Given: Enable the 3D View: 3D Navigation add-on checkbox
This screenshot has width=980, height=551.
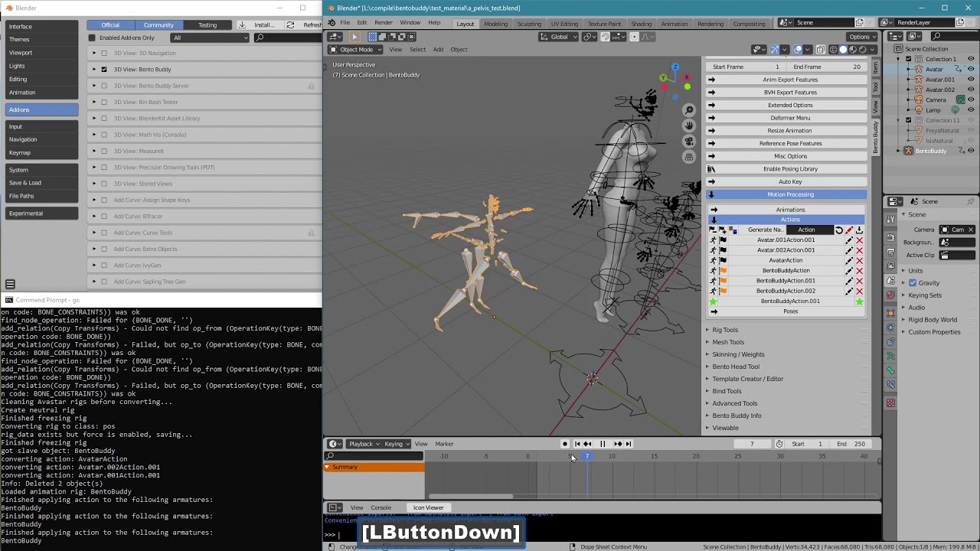Looking at the screenshot, I should 104,53.
